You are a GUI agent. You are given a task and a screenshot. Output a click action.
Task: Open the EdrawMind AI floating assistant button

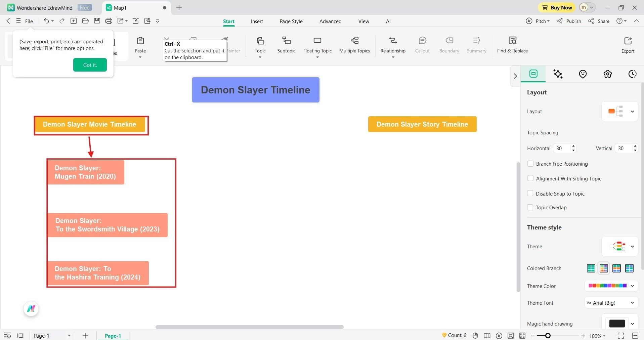[x=31, y=308]
